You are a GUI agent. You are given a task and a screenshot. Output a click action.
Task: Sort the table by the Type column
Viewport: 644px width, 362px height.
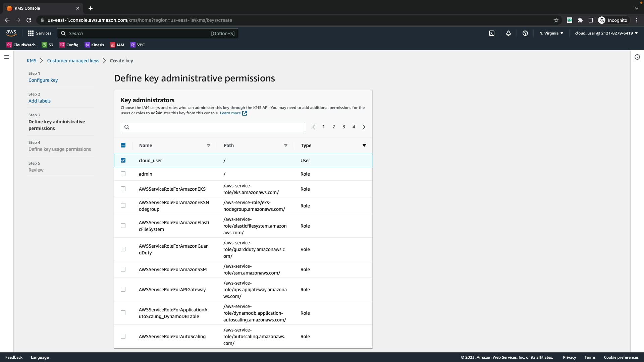[x=364, y=145]
